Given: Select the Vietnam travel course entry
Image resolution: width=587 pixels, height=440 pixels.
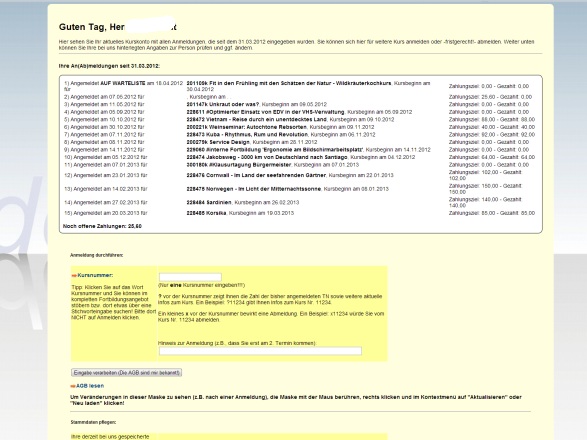Looking at the screenshot, I should click(x=256, y=119).
